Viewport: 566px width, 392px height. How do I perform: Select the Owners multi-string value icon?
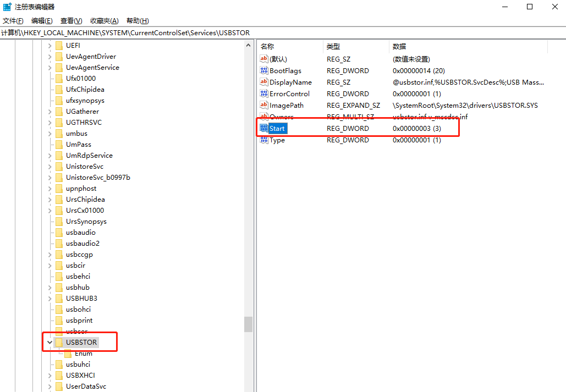tap(264, 117)
